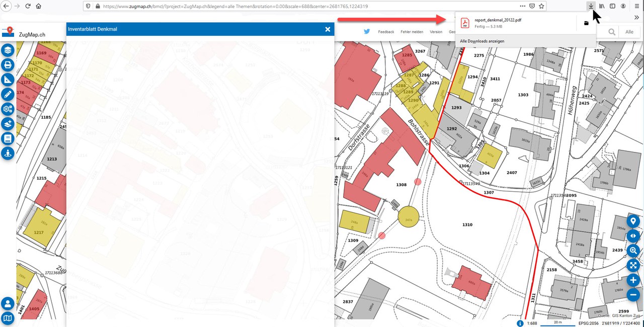Click the Firefox downloads arrow button
The image size is (644, 327).
tap(590, 6)
